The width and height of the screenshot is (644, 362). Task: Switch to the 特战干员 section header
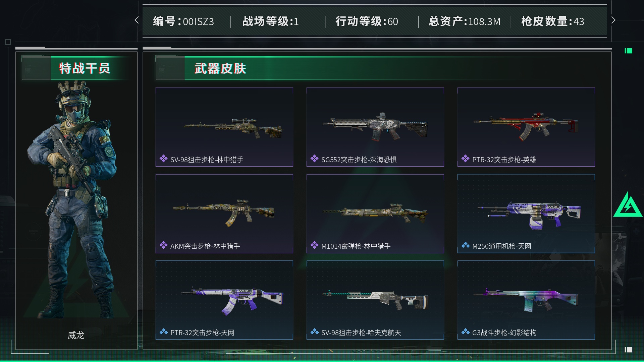(x=85, y=68)
